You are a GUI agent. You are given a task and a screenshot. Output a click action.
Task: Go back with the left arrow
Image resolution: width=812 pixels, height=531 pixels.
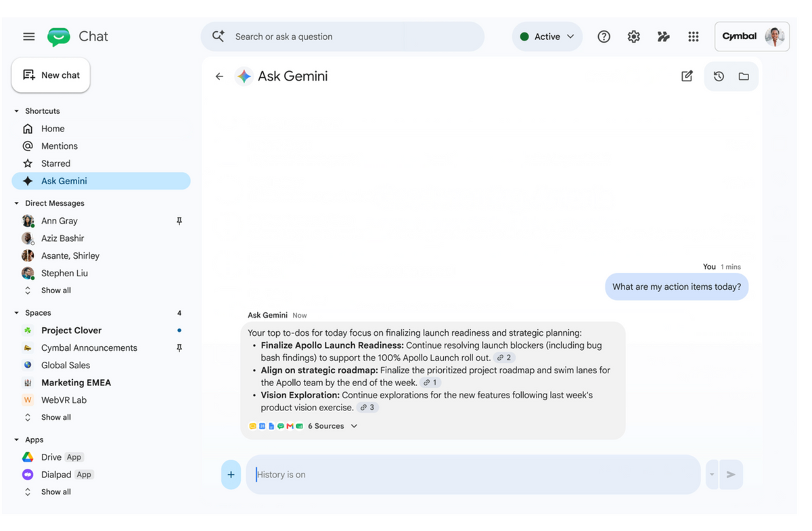tap(219, 77)
